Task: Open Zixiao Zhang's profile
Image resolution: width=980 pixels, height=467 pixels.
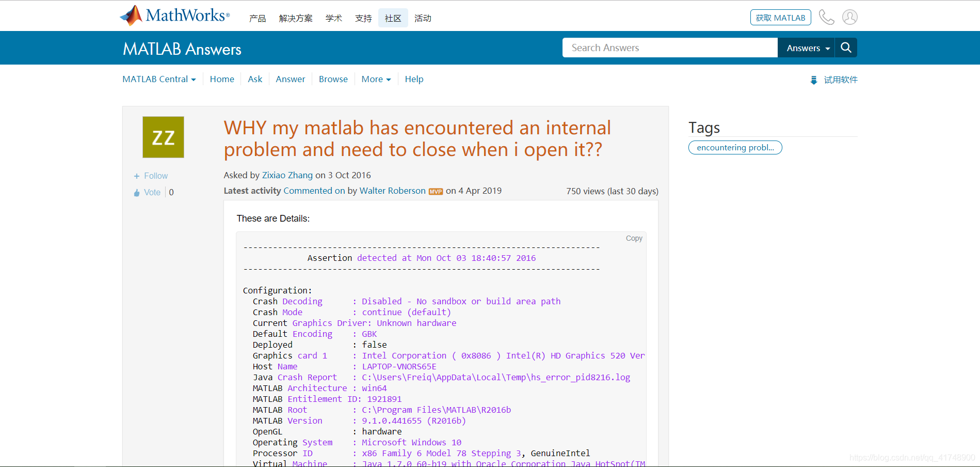Action: coord(287,175)
